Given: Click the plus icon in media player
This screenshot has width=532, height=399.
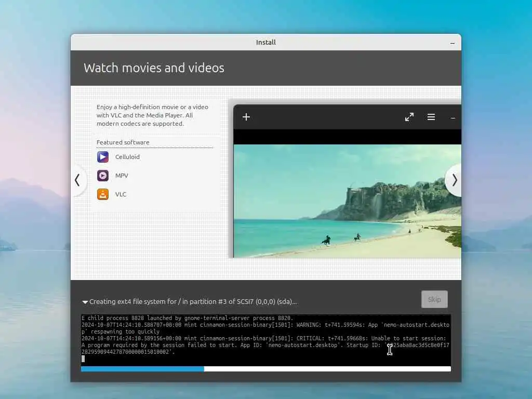Looking at the screenshot, I should click(246, 117).
